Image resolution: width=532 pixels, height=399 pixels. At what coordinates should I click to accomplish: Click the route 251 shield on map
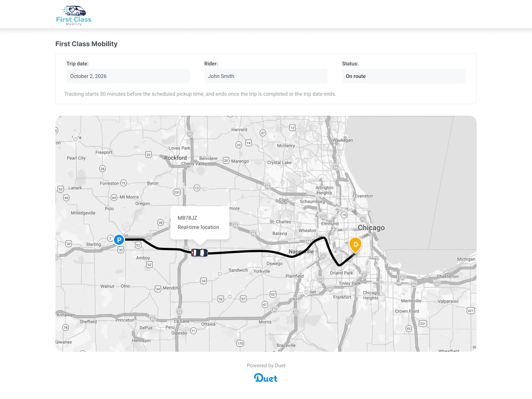[x=177, y=192]
